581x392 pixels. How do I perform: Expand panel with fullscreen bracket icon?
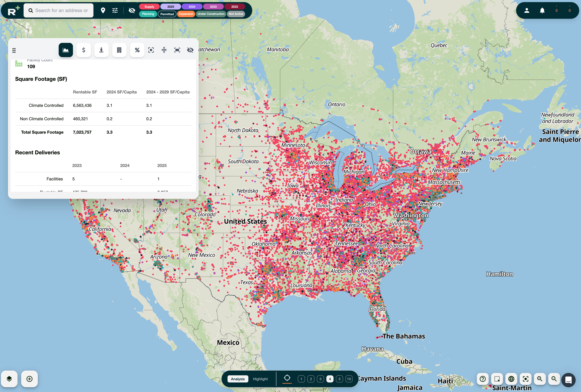click(x=177, y=50)
